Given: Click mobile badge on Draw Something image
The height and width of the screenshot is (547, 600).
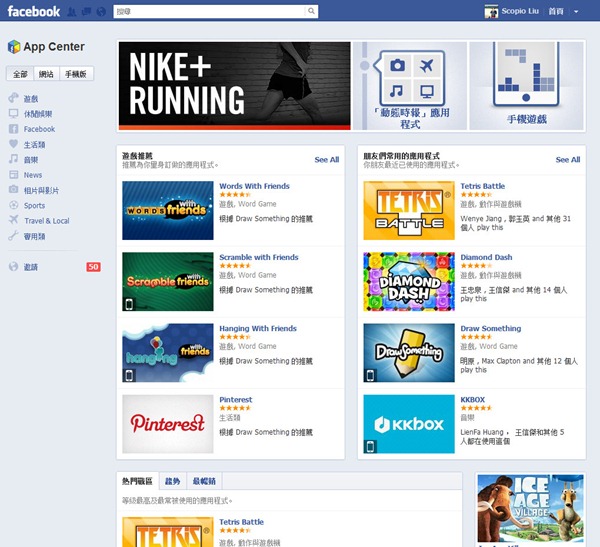Looking at the screenshot, I should [370, 376].
